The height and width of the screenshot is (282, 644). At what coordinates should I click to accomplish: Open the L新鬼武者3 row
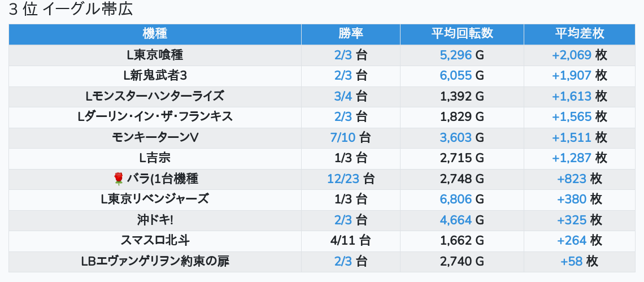click(x=155, y=75)
